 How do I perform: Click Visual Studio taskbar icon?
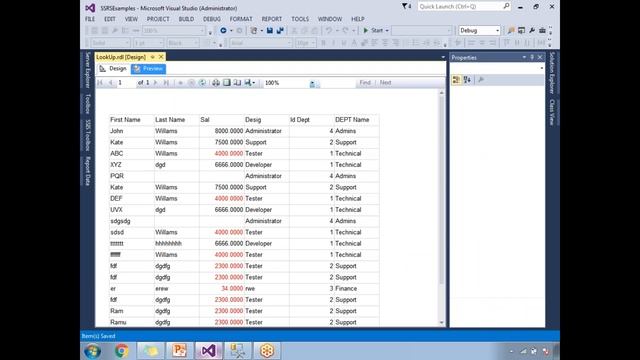[209, 351]
